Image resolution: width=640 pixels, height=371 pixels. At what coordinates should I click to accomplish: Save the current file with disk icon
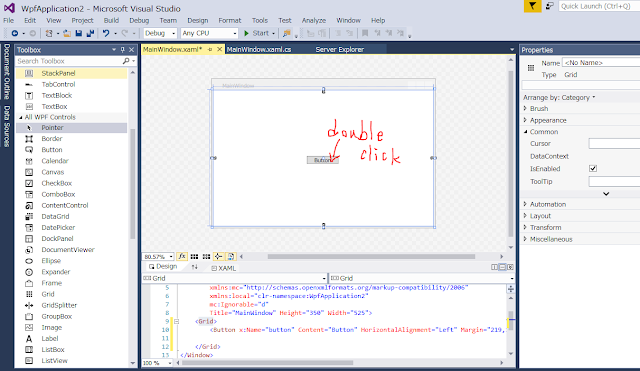[79, 33]
